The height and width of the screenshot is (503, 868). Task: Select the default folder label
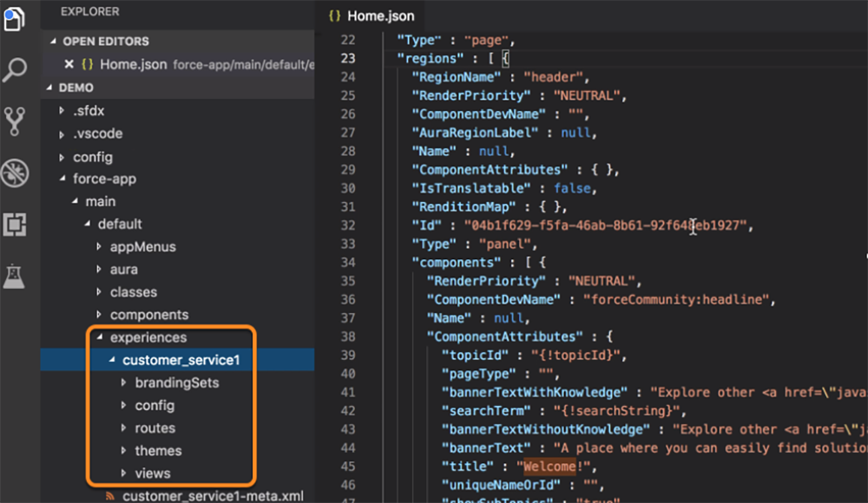pos(120,224)
